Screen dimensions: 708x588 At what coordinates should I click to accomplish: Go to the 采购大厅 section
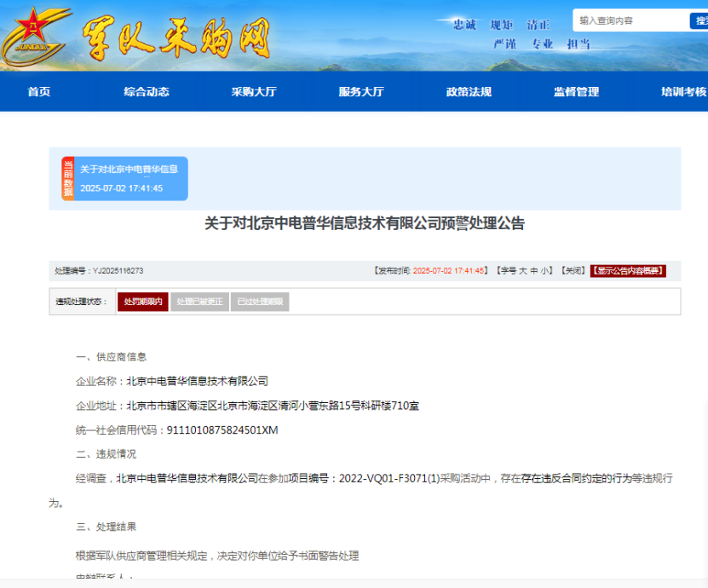[254, 92]
